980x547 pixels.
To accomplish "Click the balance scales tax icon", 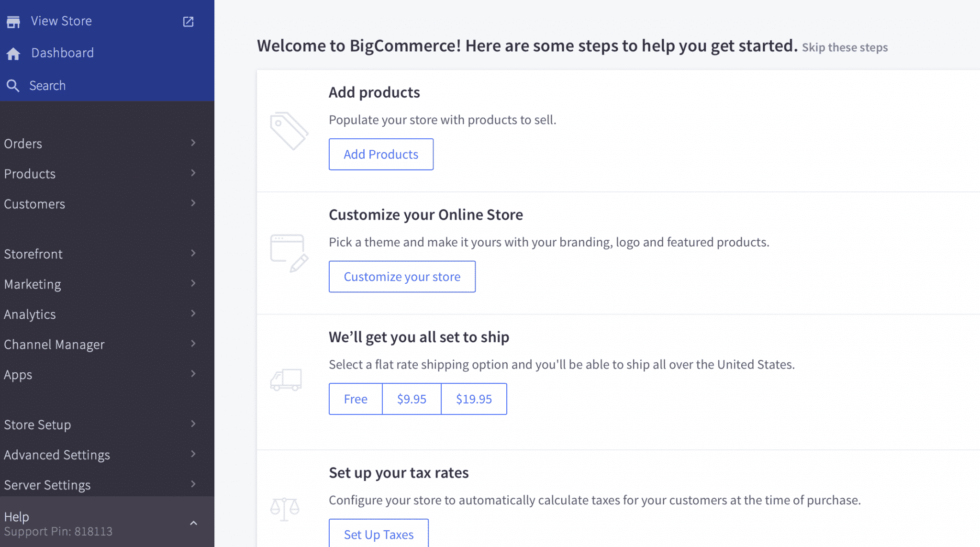I will 285,509.
